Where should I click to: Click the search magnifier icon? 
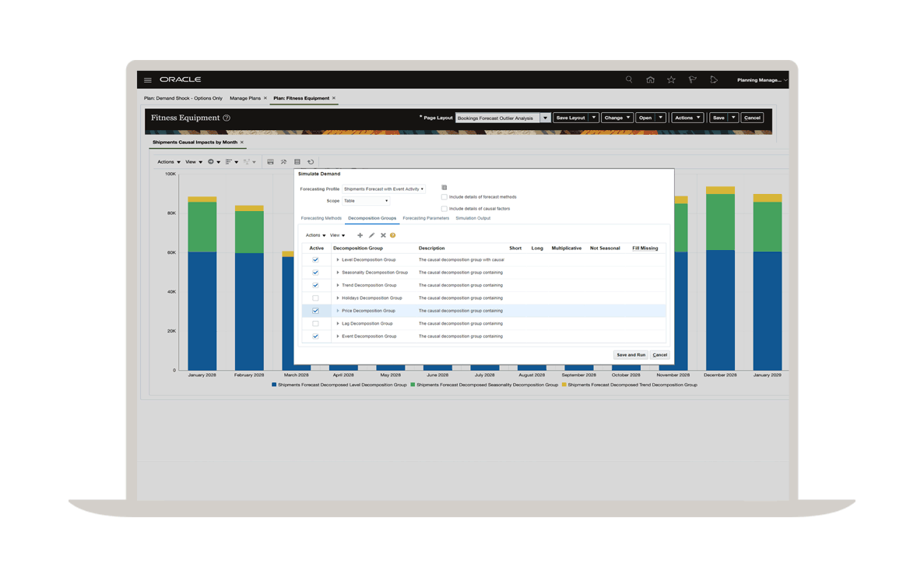click(629, 79)
